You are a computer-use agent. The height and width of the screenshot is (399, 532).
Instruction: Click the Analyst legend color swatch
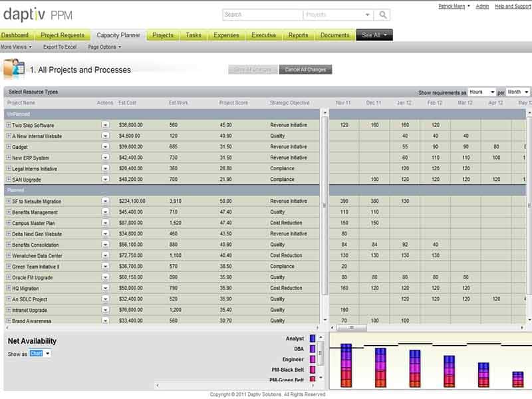(x=313, y=338)
